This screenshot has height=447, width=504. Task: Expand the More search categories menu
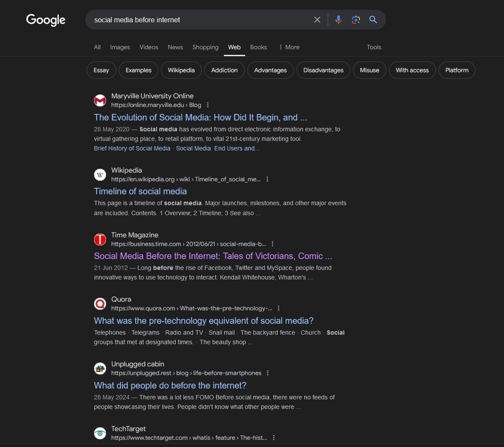289,47
